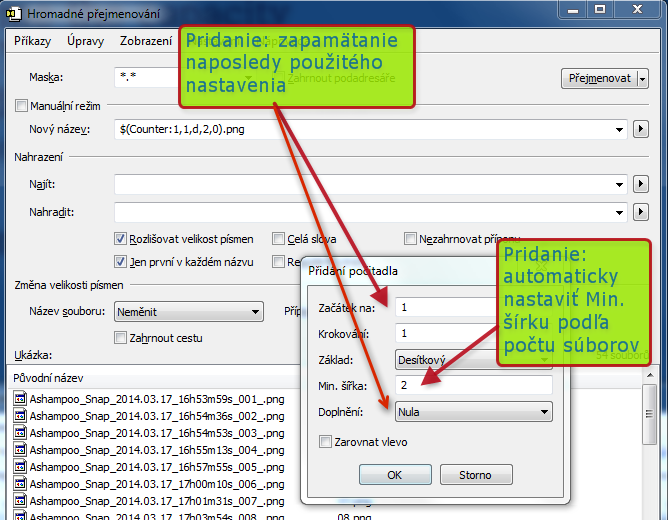Click the Min. šířka field
This screenshot has height=520, width=668.
[474, 385]
